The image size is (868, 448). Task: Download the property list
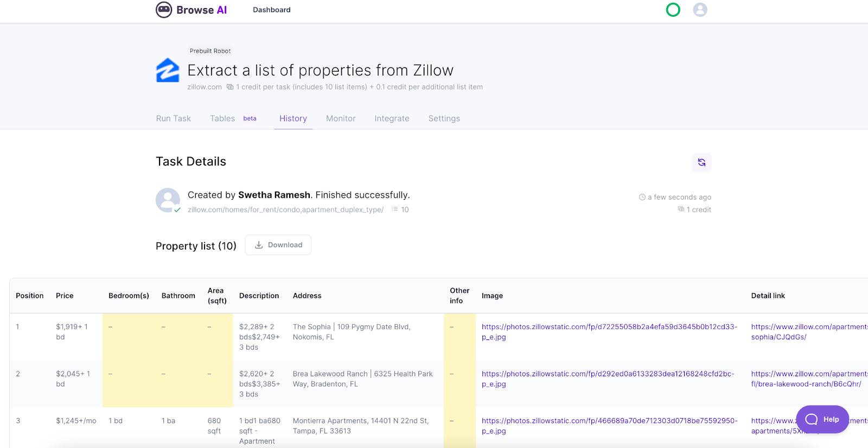point(278,245)
